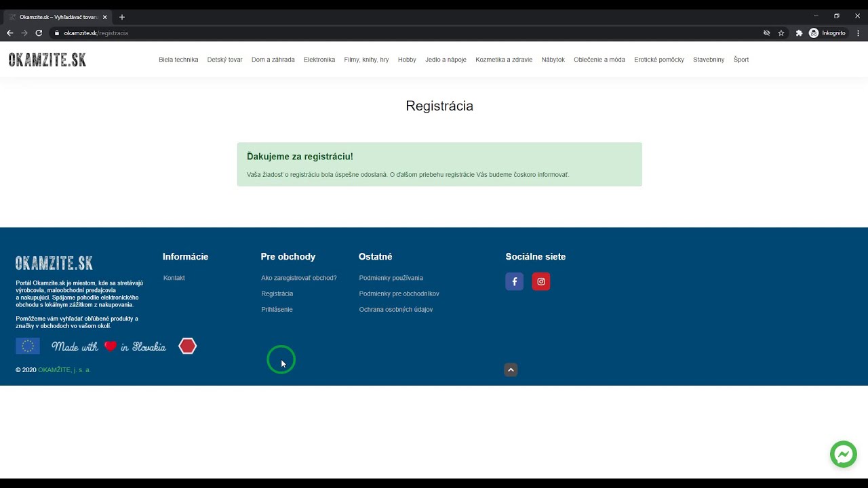Reload the page
The width and height of the screenshot is (868, 488).
(x=39, y=33)
